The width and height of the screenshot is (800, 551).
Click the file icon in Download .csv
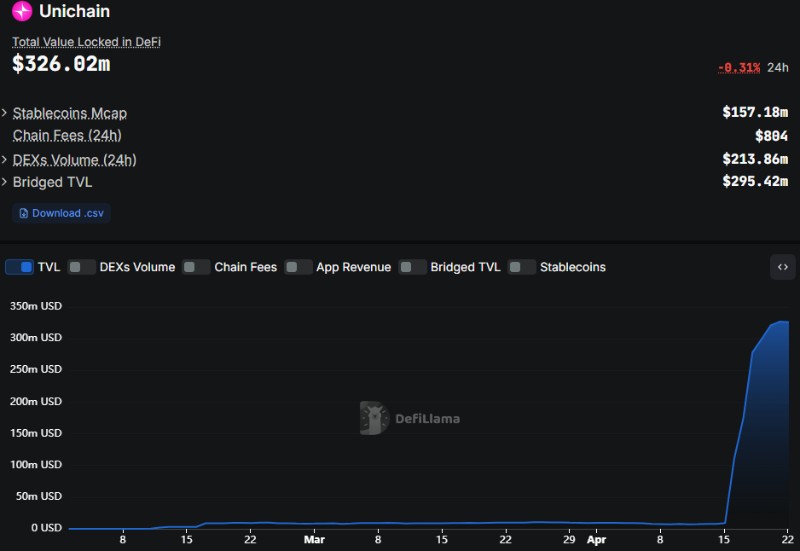(24, 213)
